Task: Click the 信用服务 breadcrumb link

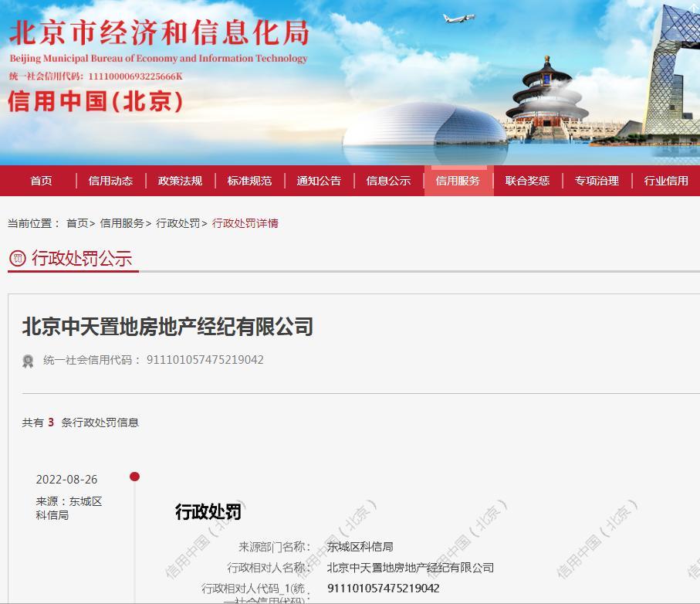Action: [122, 223]
